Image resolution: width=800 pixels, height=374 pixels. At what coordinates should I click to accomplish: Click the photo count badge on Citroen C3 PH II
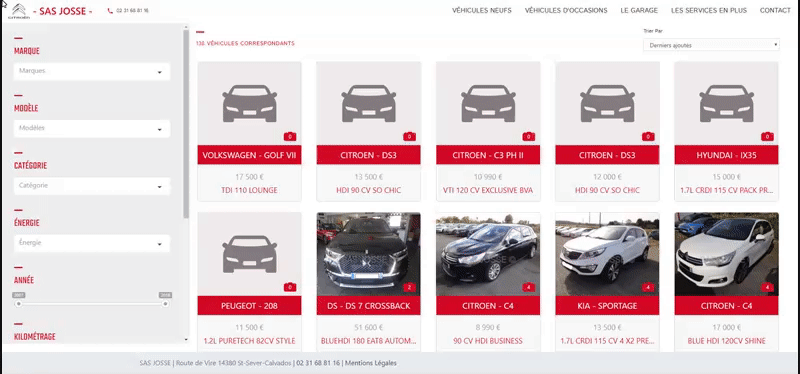(528, 136)
